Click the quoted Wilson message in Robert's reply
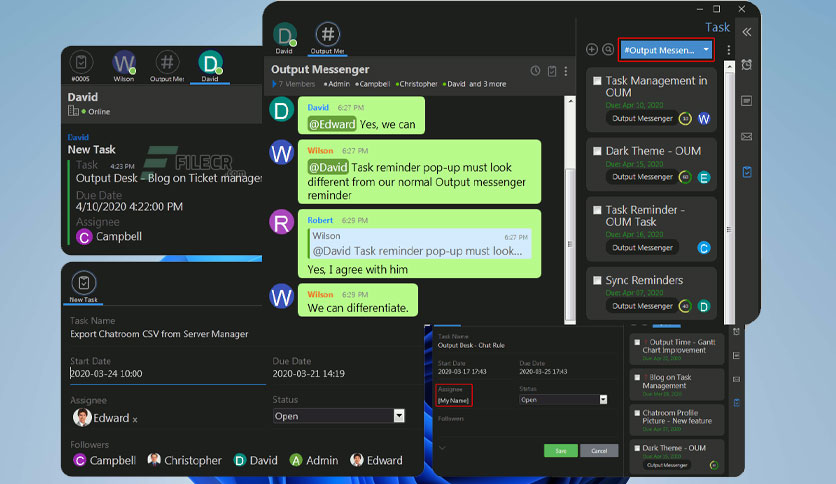The height and width of the screenshot is (484, 836). click(x=420, y=244)
